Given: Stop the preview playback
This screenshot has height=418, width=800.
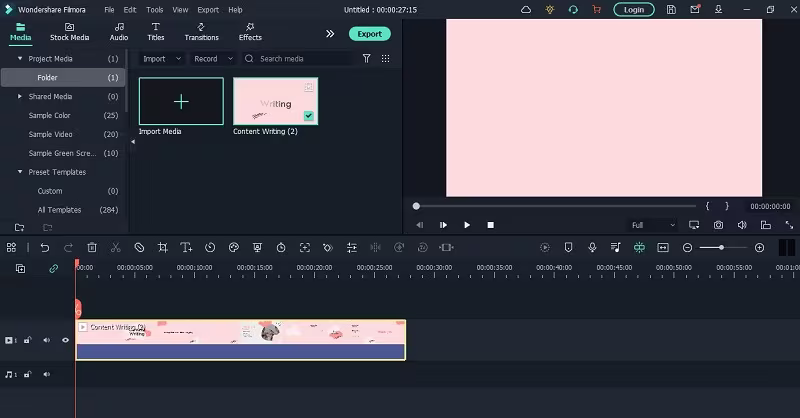Looking at the screenshot, I should coord(490,225).
